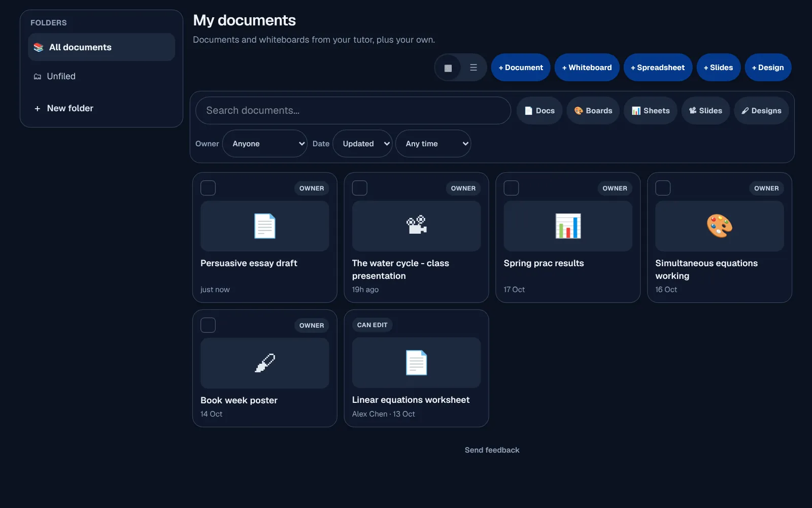Tick the water cycle presentation checkbox
The width and height of the screenshot is (812, 508).
coord(360,188)
